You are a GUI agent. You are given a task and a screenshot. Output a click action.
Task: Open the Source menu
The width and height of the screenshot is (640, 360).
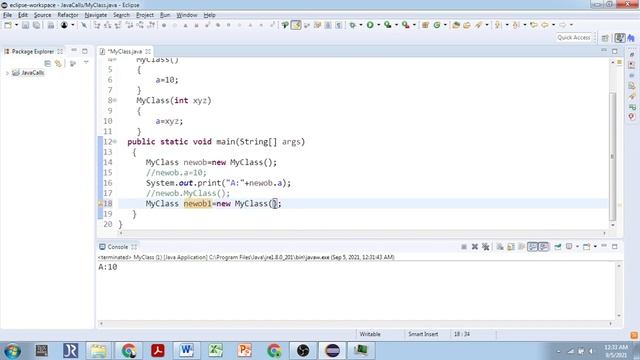[42, 15]
